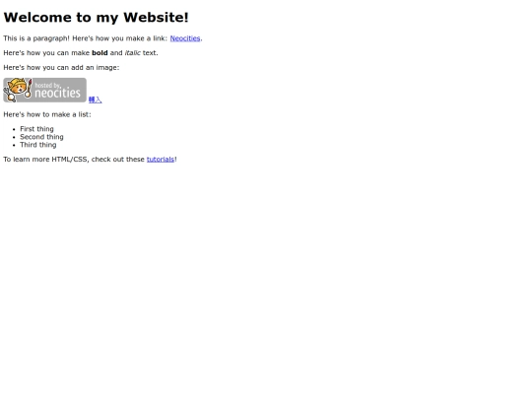Click the wrench beside the cat mascot
This screenshot has width=532, height=399.
click(10, 95)
